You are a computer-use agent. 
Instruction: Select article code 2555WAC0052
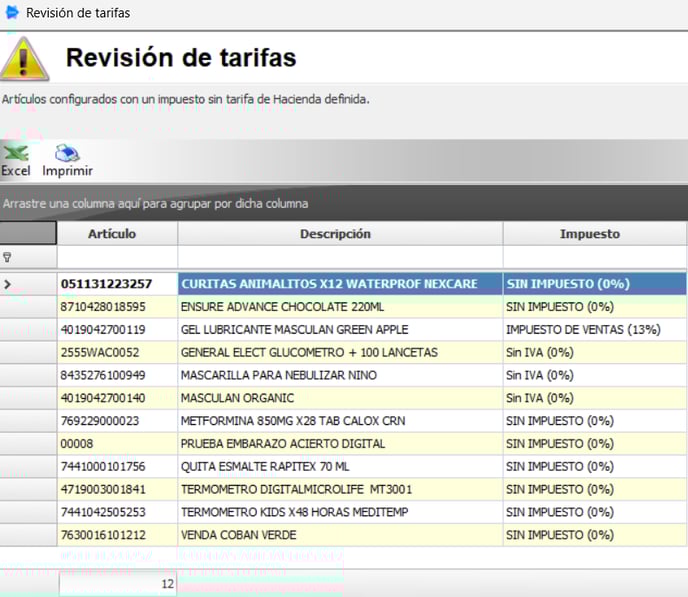117,352
